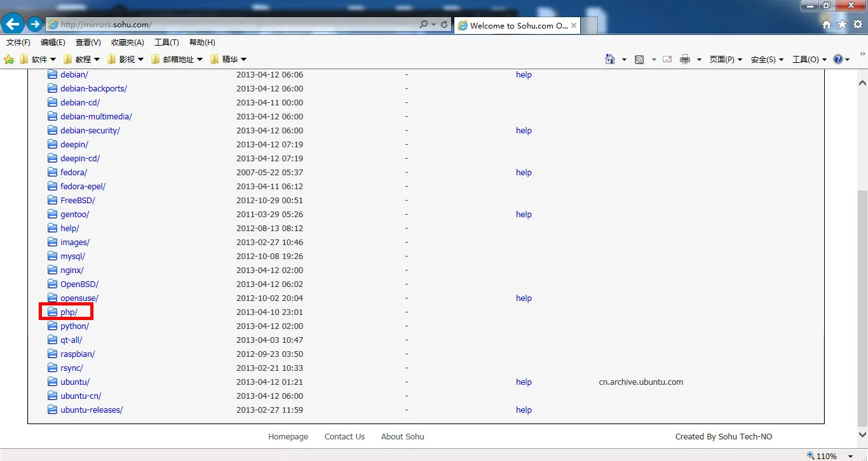Open the ubuntu-releases/ directory link

(92, 410)
